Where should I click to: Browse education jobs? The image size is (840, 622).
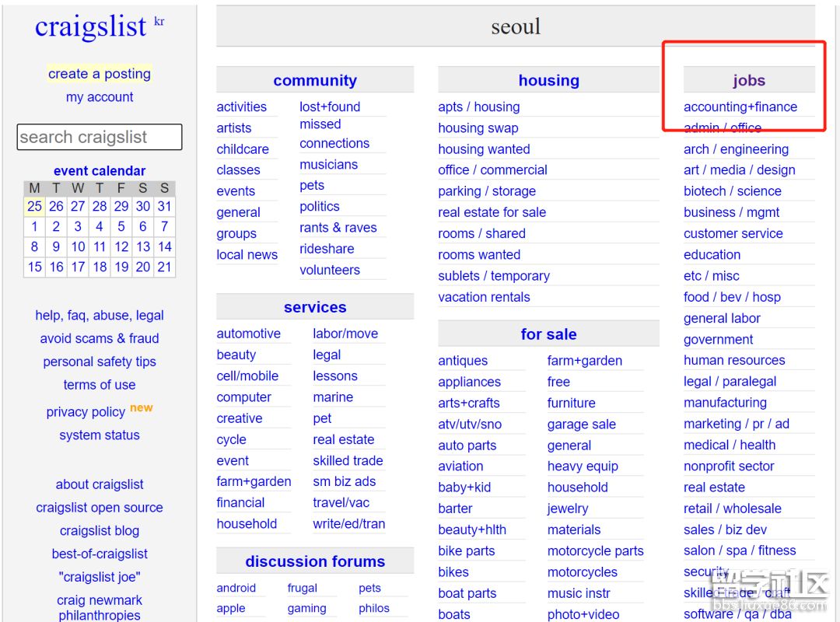(x=712, y=254)
